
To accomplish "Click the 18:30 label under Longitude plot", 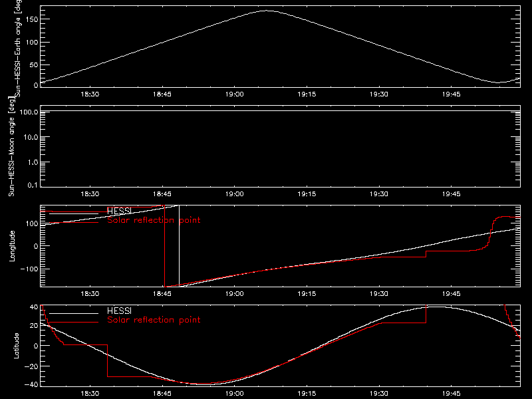I will point(90,294).
